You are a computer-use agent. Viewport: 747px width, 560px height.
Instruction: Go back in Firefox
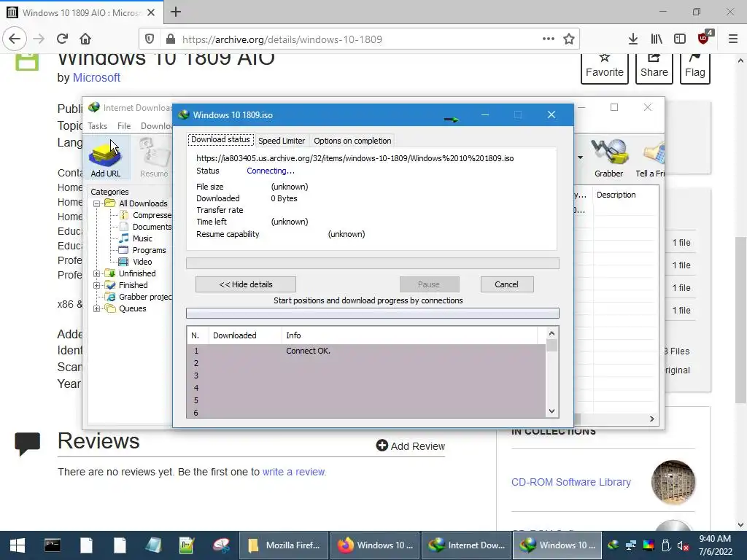click(x=15, y=39)
